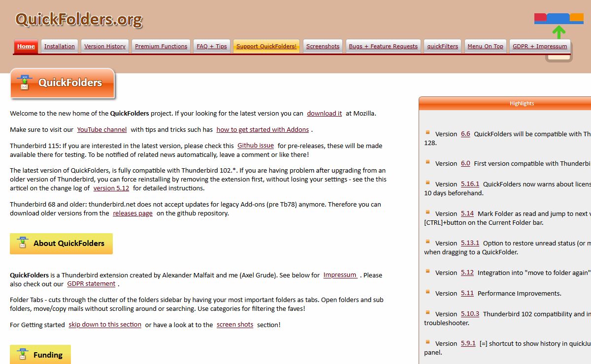Click orange bullet icon beside Version 5.9.1
Viewport: 591px width, 364px height.
click(427, 342)
